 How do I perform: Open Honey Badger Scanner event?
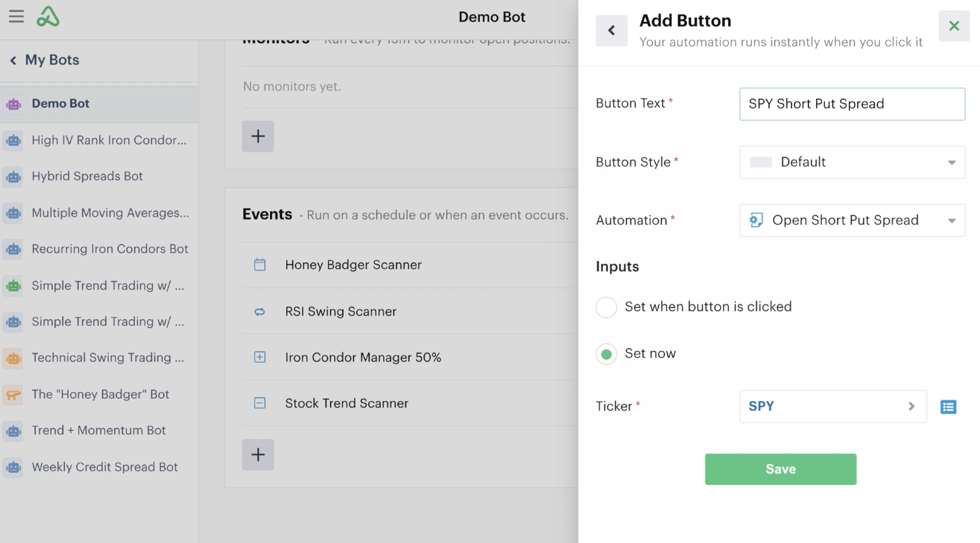354,265
